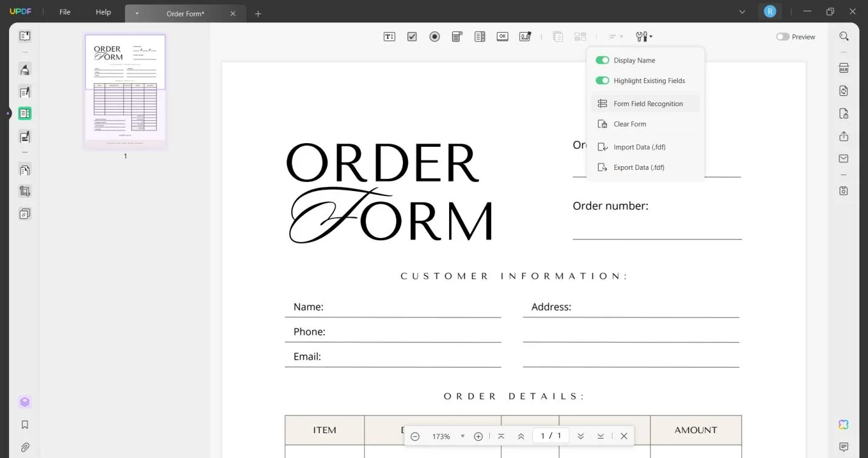Select the OK Button form tool
Image resolution: width=868 pixels, height=458 pixels.
502,37
